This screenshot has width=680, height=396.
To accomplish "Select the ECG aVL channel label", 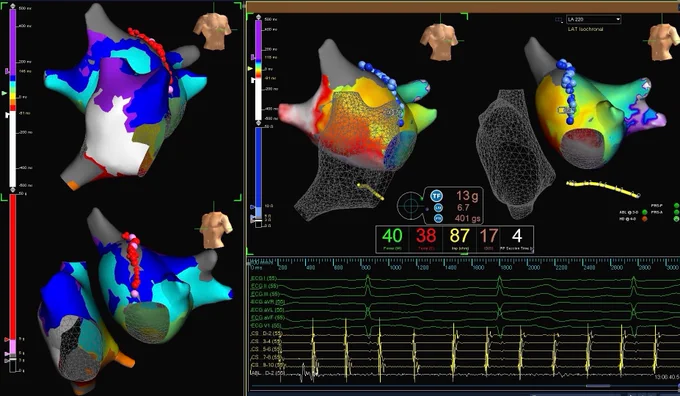I will (268, 310).
